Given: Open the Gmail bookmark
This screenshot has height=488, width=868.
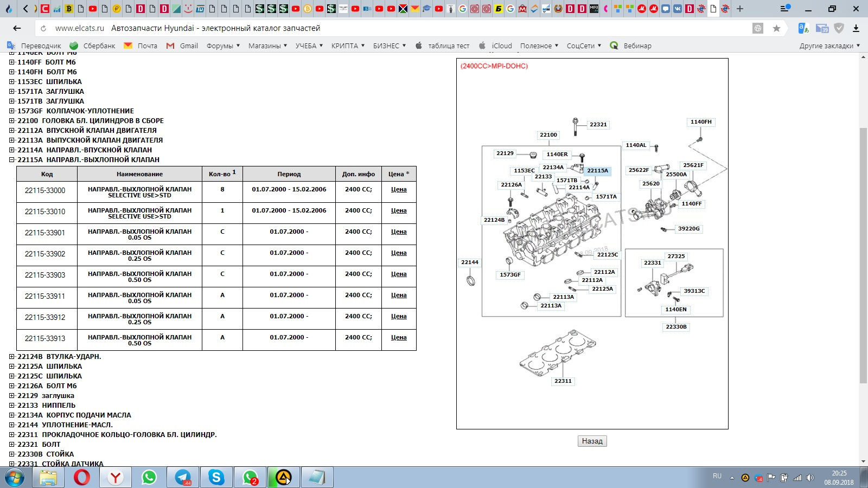Looking at the screenshot, I should point(182,46).
